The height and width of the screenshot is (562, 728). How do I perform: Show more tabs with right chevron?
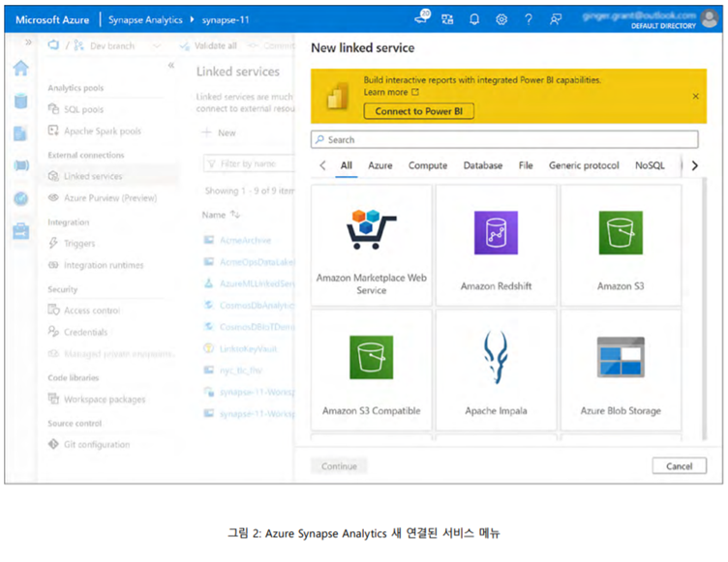(694, 165)
